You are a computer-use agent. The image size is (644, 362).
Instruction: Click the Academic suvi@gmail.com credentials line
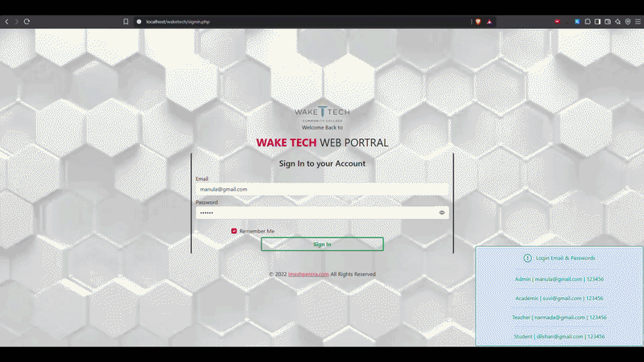click(559, 298)
